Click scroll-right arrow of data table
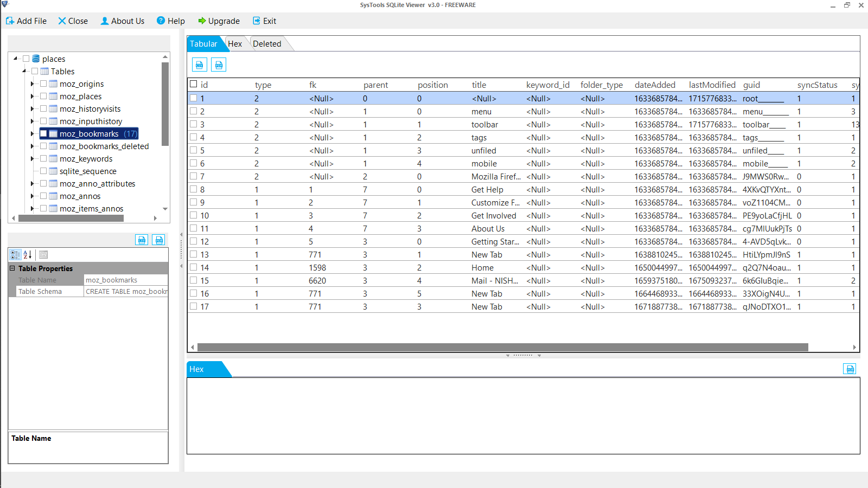868x488 pixels. pos(854,347)
